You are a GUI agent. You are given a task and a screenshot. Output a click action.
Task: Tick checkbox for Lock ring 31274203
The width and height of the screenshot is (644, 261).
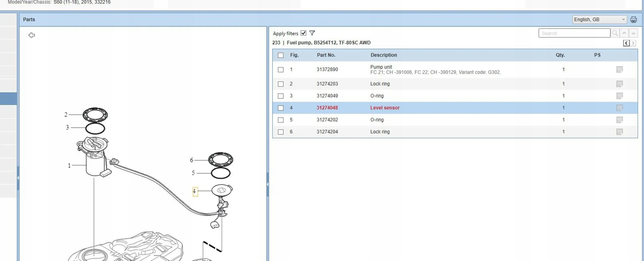281,84
